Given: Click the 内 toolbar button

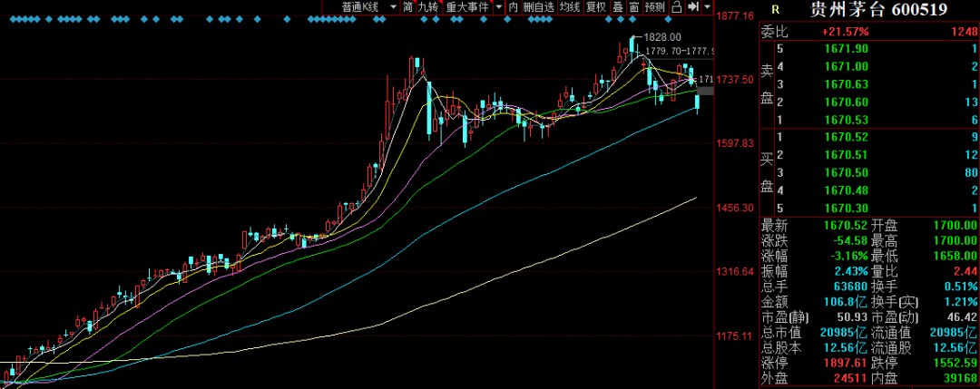Looking at the screenshot, I should coord(513,7).
